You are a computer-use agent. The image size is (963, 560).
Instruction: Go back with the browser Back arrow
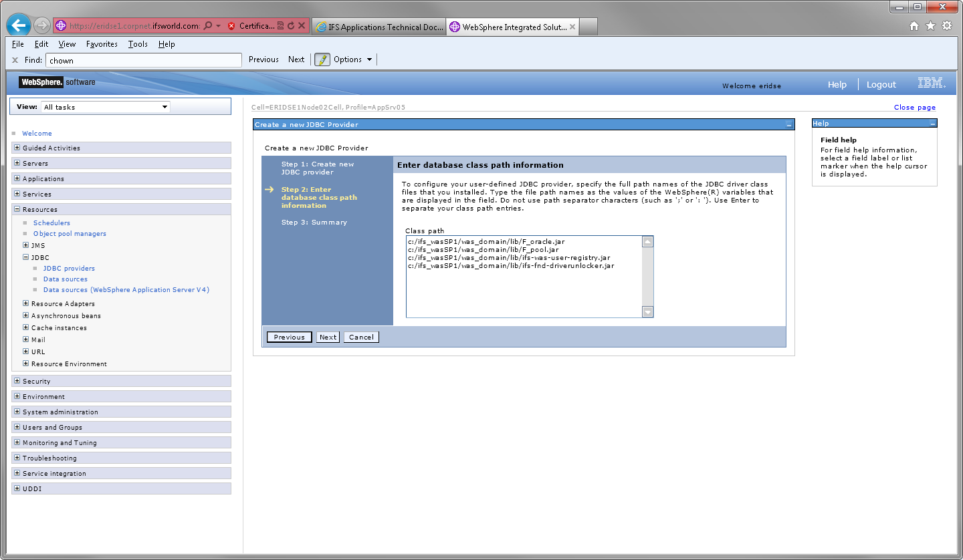[x=18, y=26]
